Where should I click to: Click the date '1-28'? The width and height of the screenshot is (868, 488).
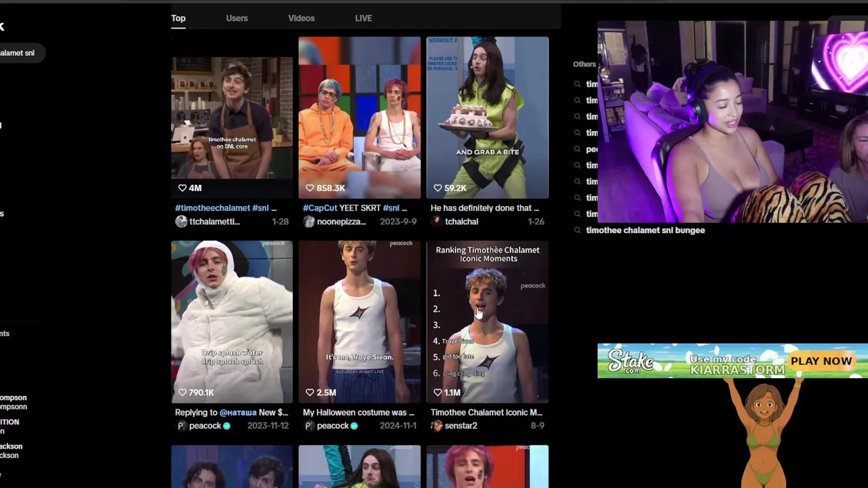tap(280, 222)
